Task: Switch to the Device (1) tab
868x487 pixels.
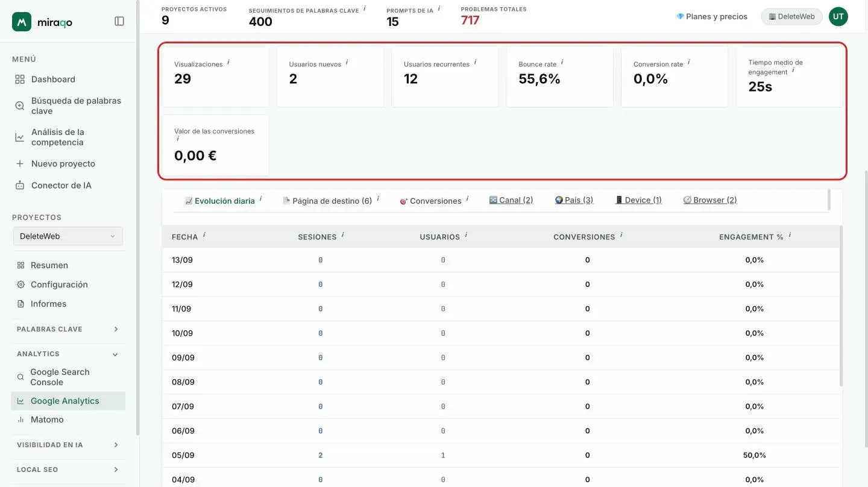Action: pos(638,200)
